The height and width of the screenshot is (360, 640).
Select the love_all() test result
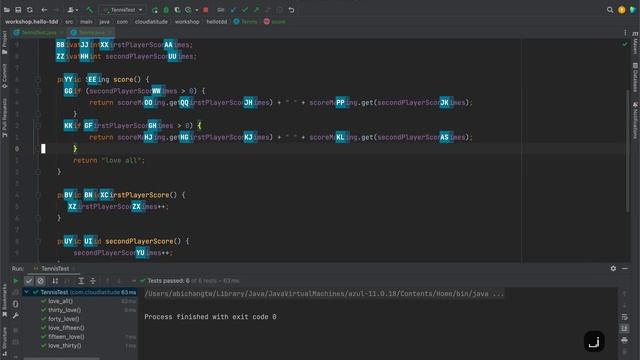click(x=60, y=301)
